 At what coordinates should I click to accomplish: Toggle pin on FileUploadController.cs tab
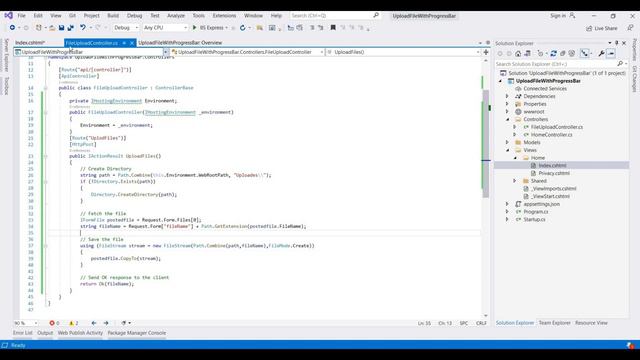124,43
